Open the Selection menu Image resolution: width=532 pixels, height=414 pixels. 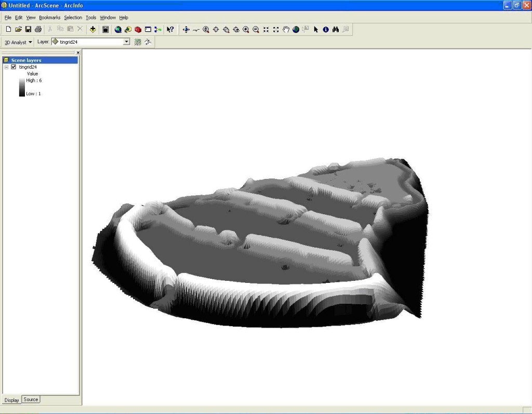[x=73, y=18]
